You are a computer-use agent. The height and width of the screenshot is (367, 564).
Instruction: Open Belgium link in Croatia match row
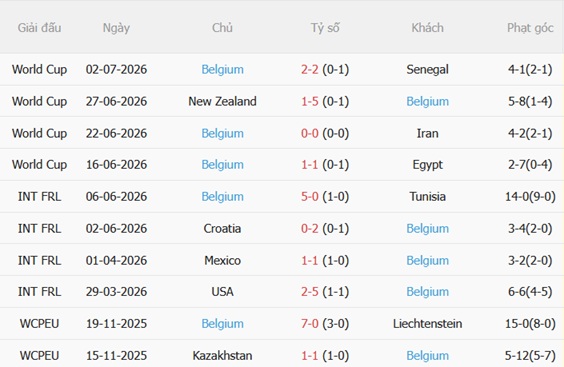[427, 228]
